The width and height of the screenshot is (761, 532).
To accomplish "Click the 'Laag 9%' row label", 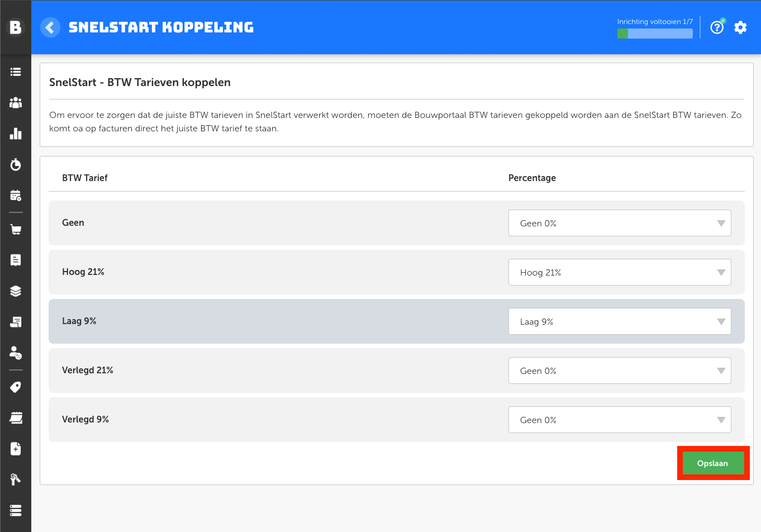I will coord(79,321).
